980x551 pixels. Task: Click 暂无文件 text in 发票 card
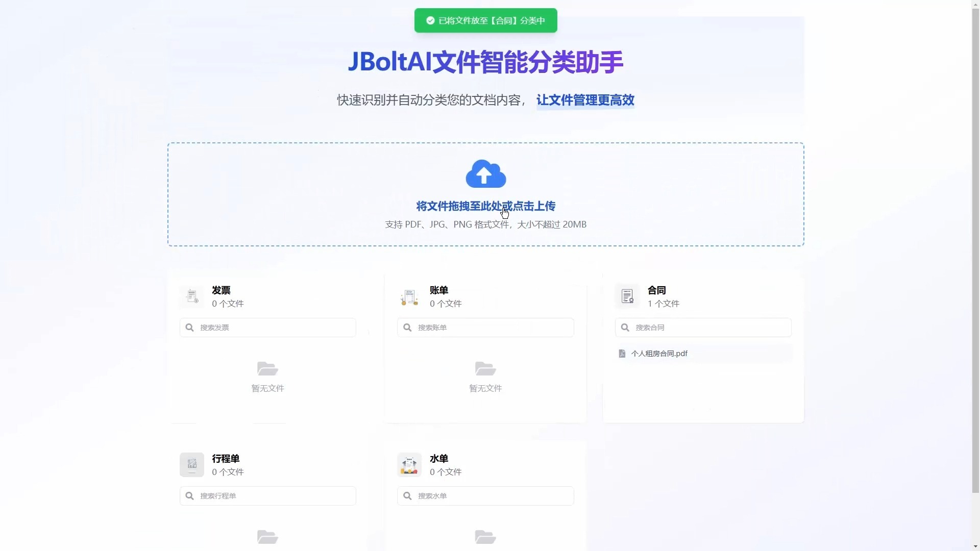click(267, 388)
